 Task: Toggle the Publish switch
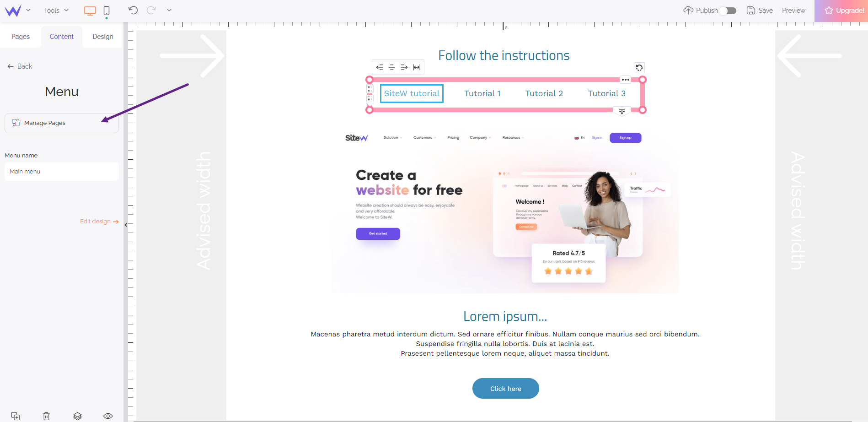pos(728,11)
